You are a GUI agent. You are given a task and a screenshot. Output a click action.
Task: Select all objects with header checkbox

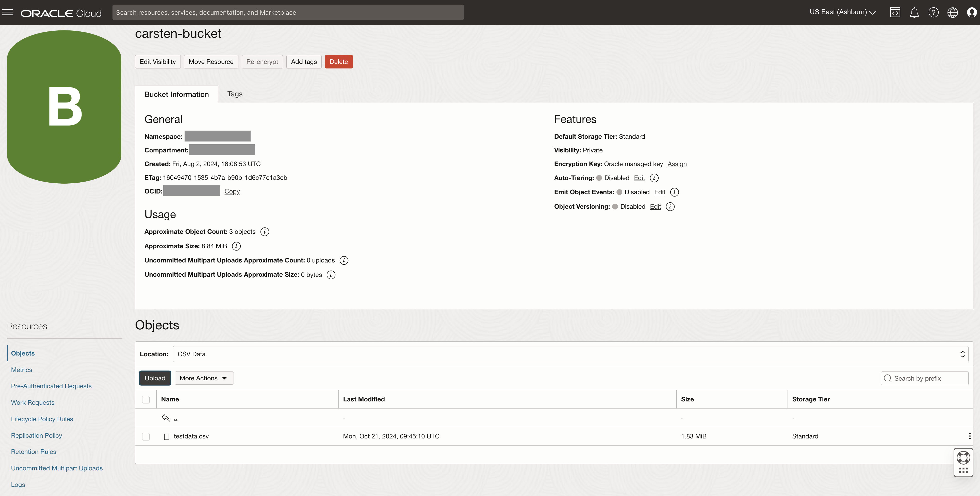146,399
